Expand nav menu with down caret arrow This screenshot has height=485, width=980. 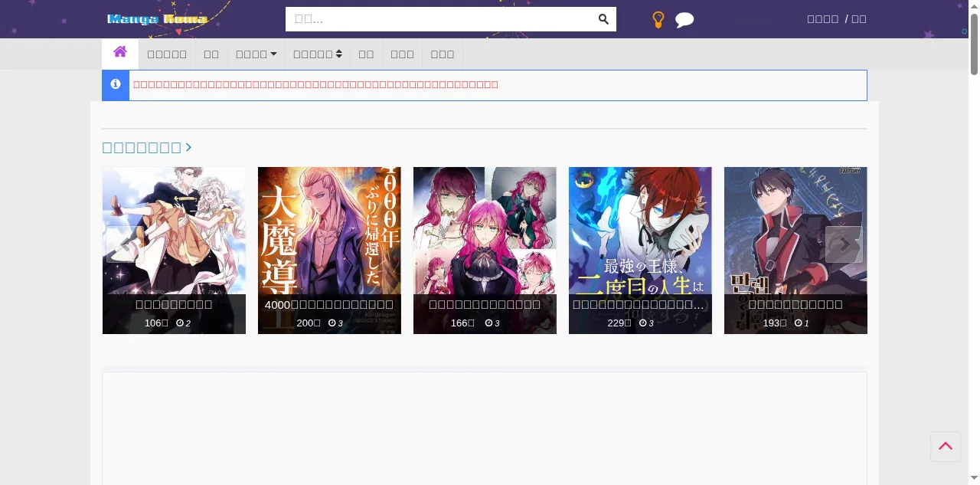pyautogui.click(x=256, y=54)
